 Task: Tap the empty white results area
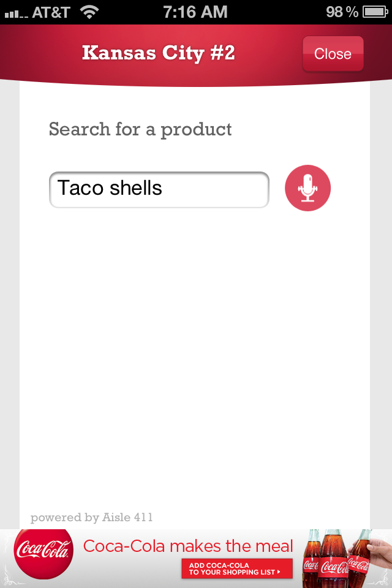[x=194, y=356]
